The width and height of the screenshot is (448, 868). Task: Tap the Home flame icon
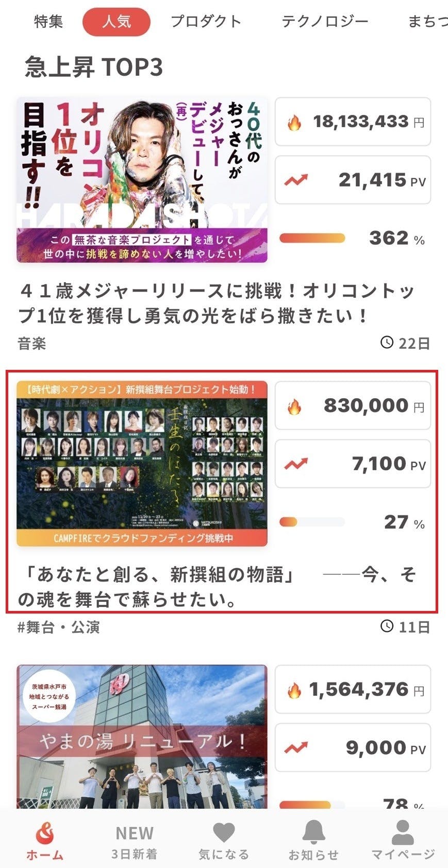pyautogui.click(x=45, y=833)
